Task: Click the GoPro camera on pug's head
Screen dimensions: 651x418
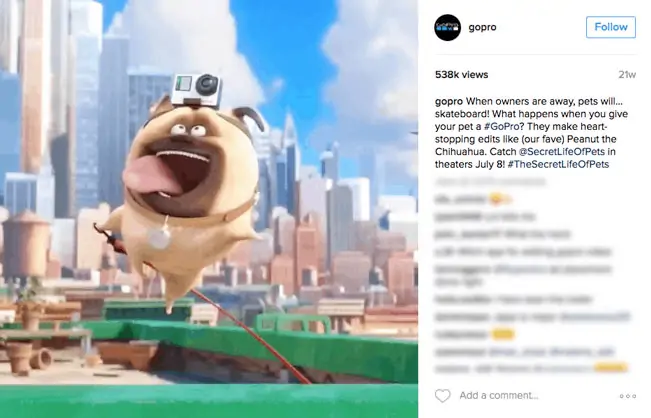Action: click(x=195, y=90)
